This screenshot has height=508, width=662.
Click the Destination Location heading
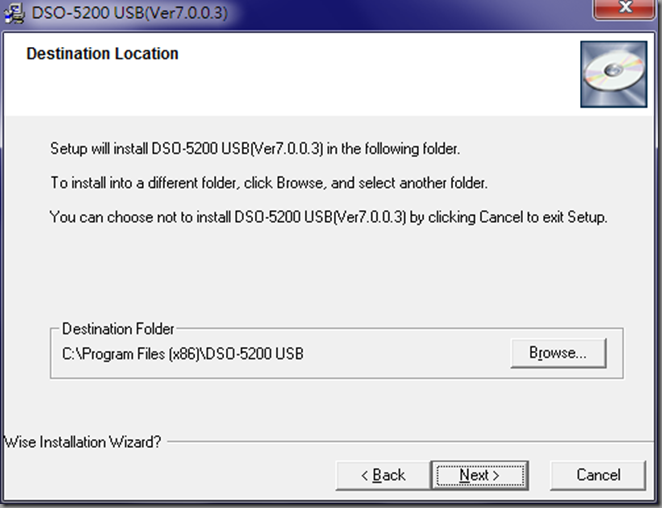[102, 54]
